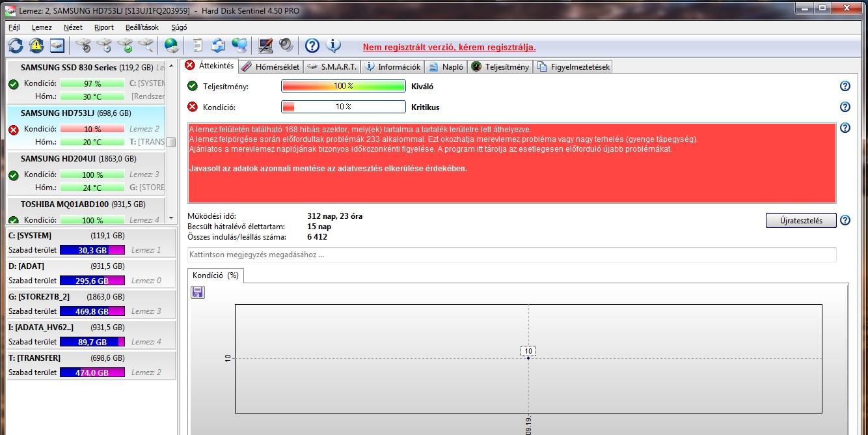Click the Nem regisztrált verzió registration link
868x435 pixels.
tap(449, 47)
